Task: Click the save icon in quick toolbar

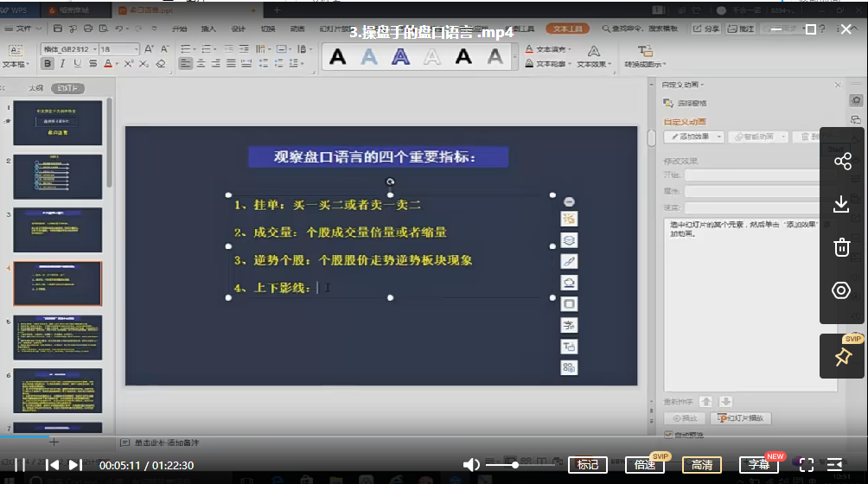Action: 58,29
